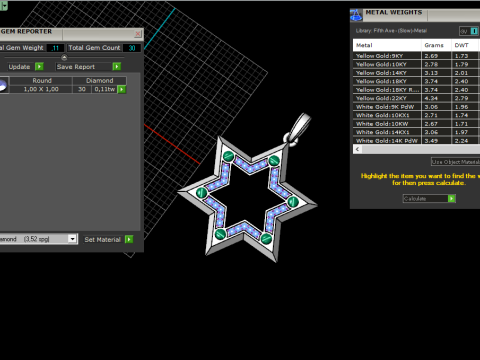Click the Total Gem Count value field

point(132,48)
